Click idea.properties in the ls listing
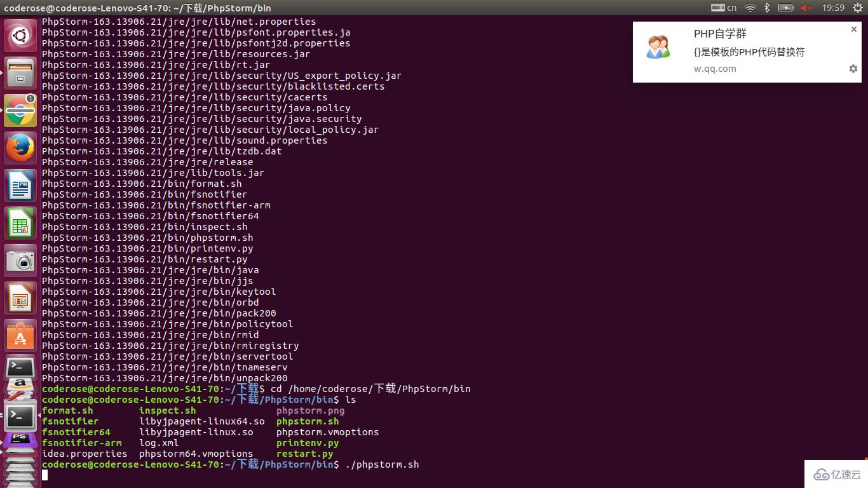Screen dimensions: 868x488 click(x=85, y=454)
